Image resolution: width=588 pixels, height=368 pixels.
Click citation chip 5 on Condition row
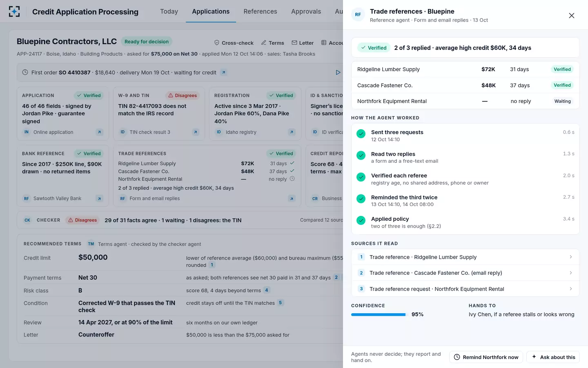tap(280, 303)
